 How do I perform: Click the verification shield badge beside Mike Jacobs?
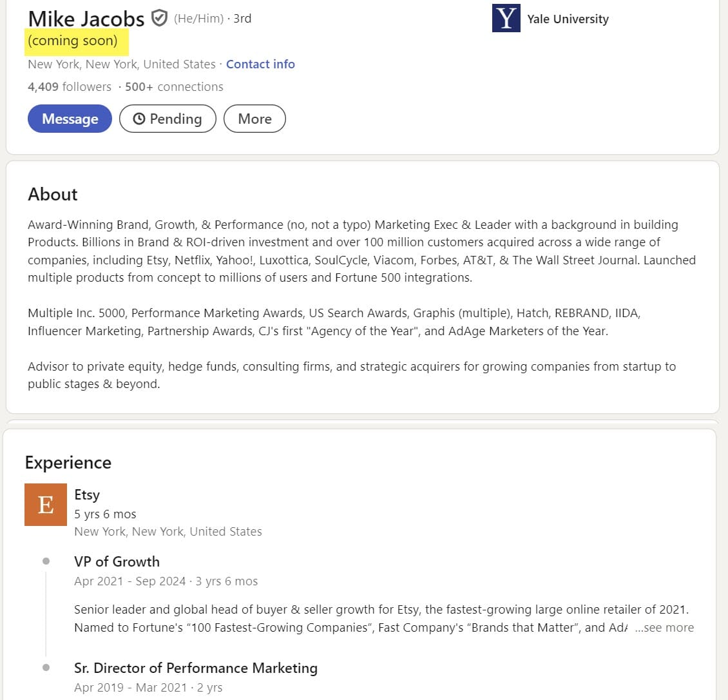tap(159, 18)
